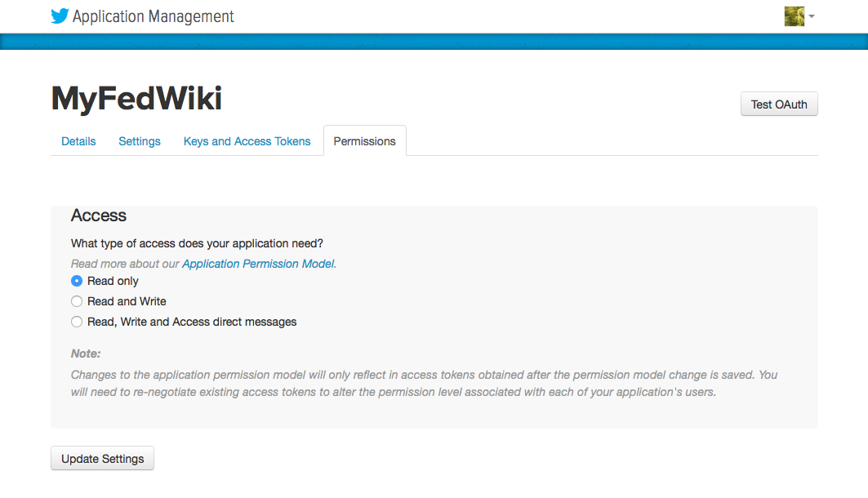The width and height of the screenshot is (868, 498).
Task: Choose the Read and Write radio option
Action: tap(77, 301)
